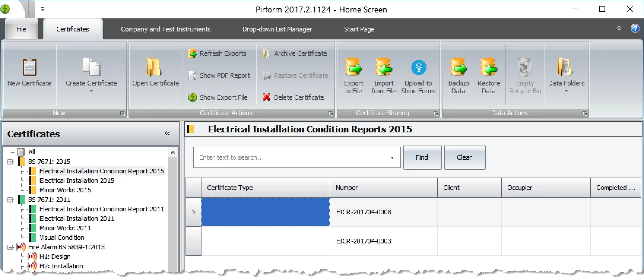Collapse the Certificates sidebar with the chevron
The image size is (644, 277).
click(x=167, y=133)
